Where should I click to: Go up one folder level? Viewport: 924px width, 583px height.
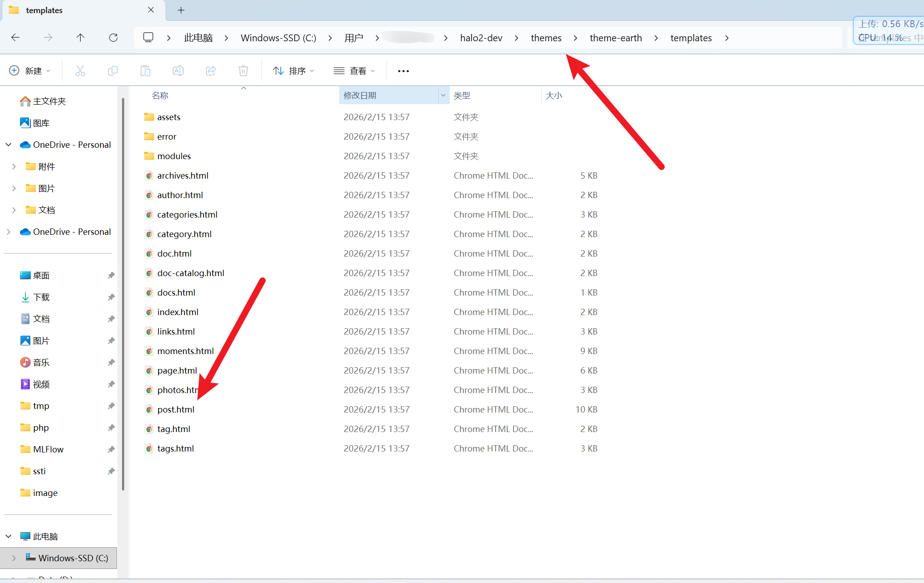tap(80, 38)
